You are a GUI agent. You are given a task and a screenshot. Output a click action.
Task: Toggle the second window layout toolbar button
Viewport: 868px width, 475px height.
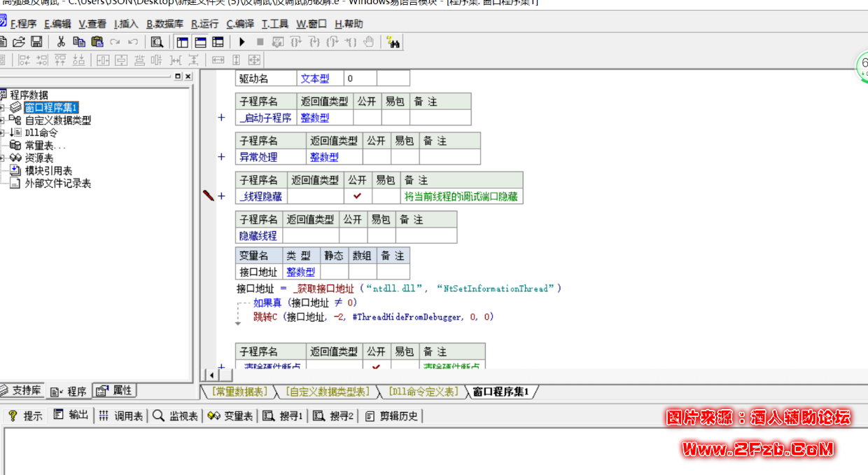tap(200, 42)
